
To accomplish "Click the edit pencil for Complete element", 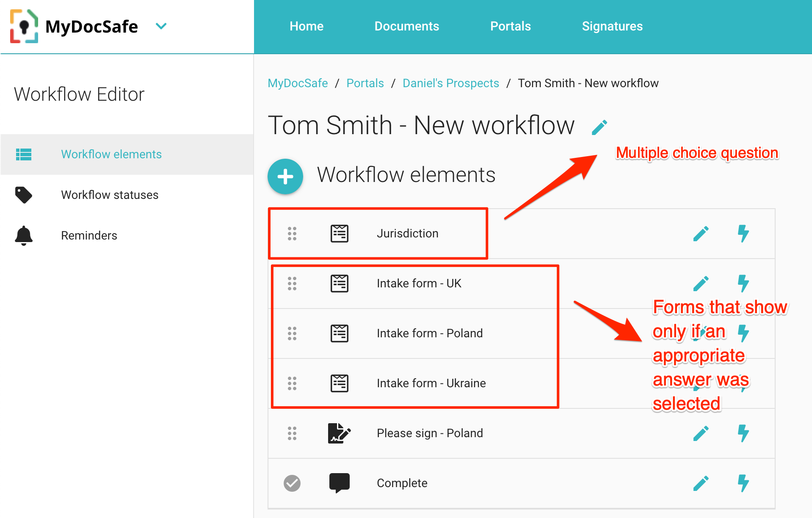I will (701, 483).
